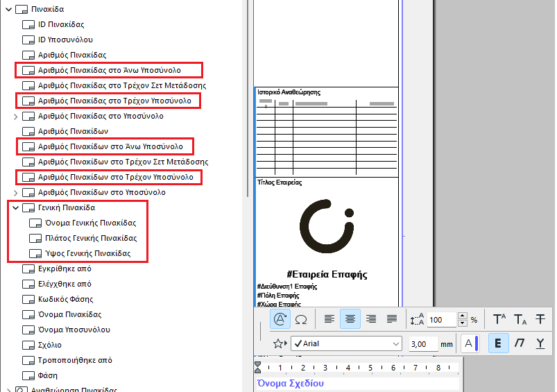Click #Εταιρεία Επαφής text in layout
The image size is (557, 392).
[x=327, y=274]
